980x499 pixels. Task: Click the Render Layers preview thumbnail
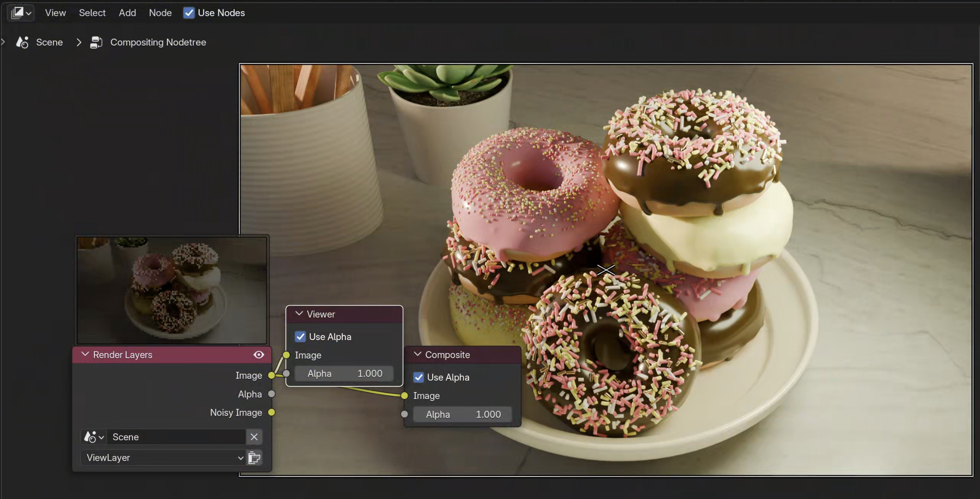(x=172, y=290)
